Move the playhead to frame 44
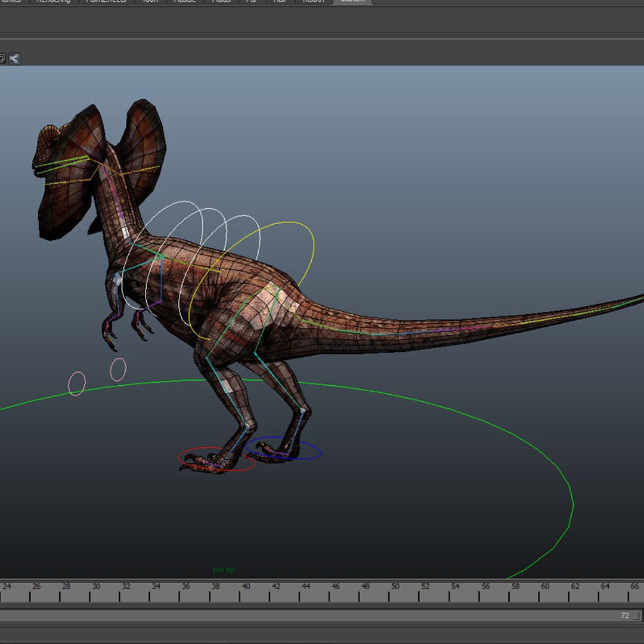The width and height of the screenshot is (644, 644). click(x=306, y=587)
